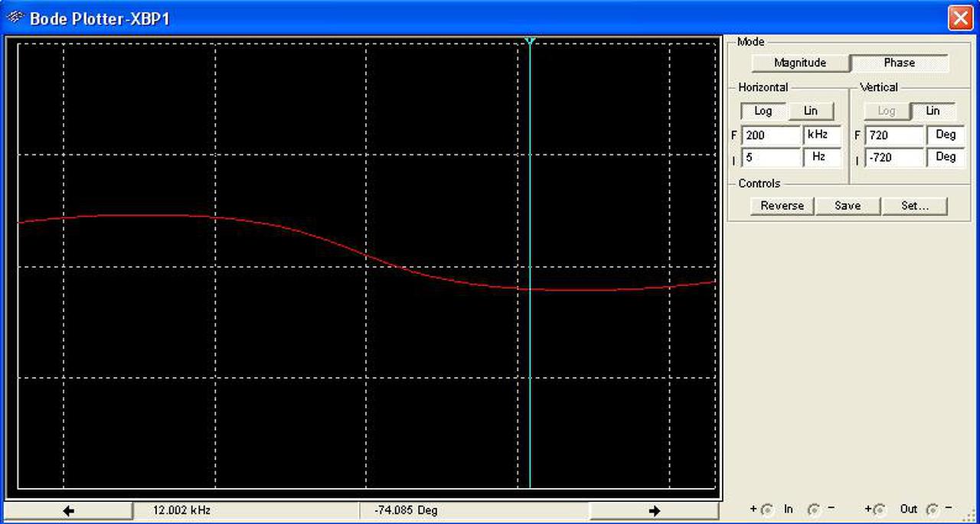This screenshot has width=980, height=524.
Task: Click the Out negative terminal
Action: point(932,509)
